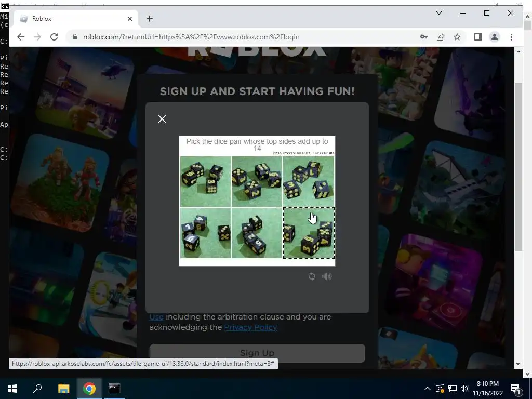This screenshot has width=532, height=399.
Task: Click the Command Prompt window scrollbar thumb
Action: [x=527, y=25]
